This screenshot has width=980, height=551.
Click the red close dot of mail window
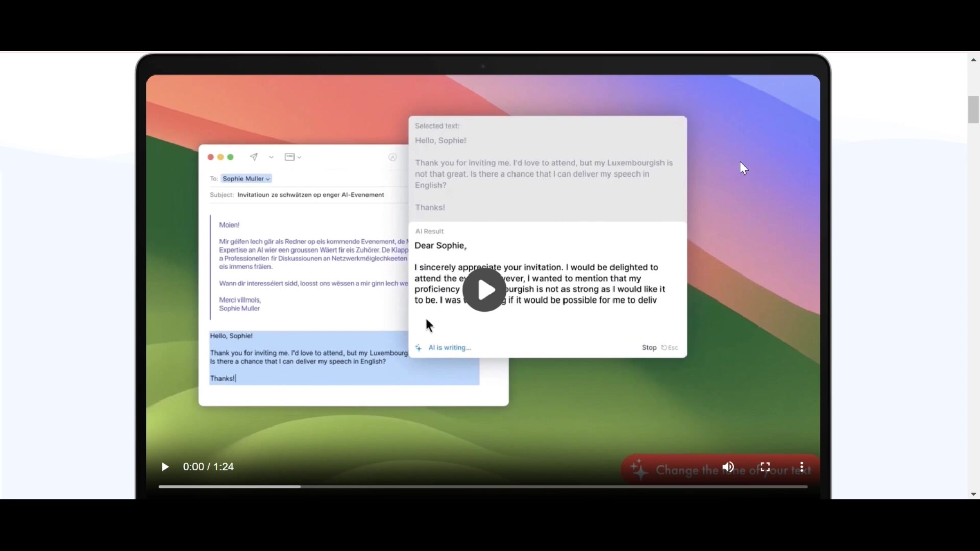[x=210, y=157]
